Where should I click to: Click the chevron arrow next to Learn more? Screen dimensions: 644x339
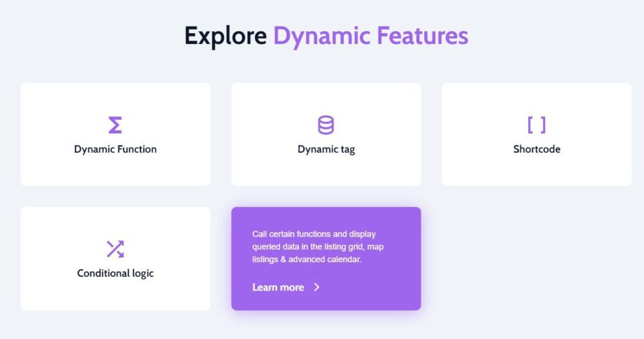pyautogui.click(x=317, y=287)
